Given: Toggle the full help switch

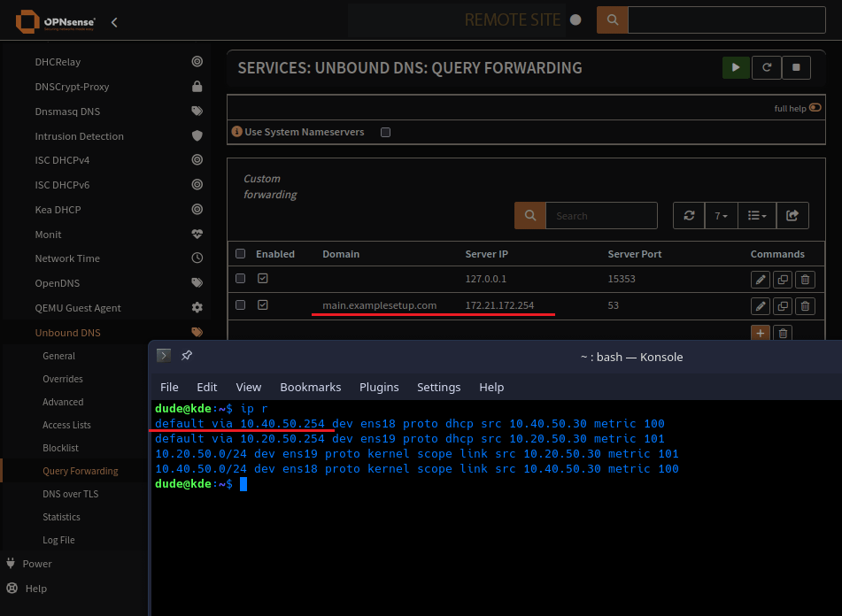Looking at the screenshot, I should (x=815, y=108).
